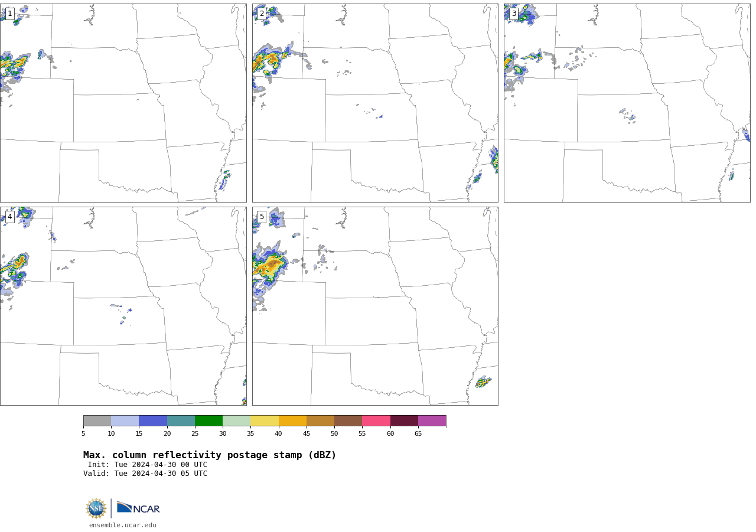
Task: Click the tan 45-50 dBZ swatch
Action: [320, 420]
